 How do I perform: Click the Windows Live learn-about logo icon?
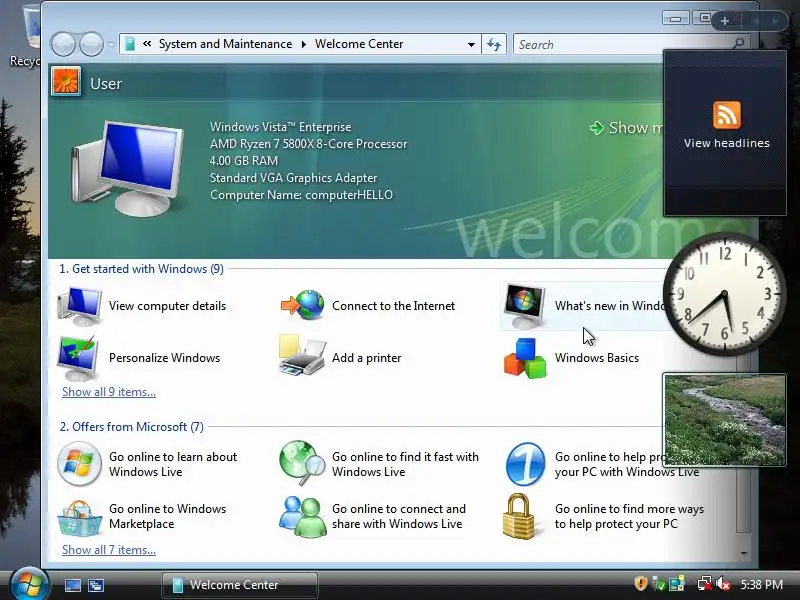pyautogui.click(x=79, y=464)
